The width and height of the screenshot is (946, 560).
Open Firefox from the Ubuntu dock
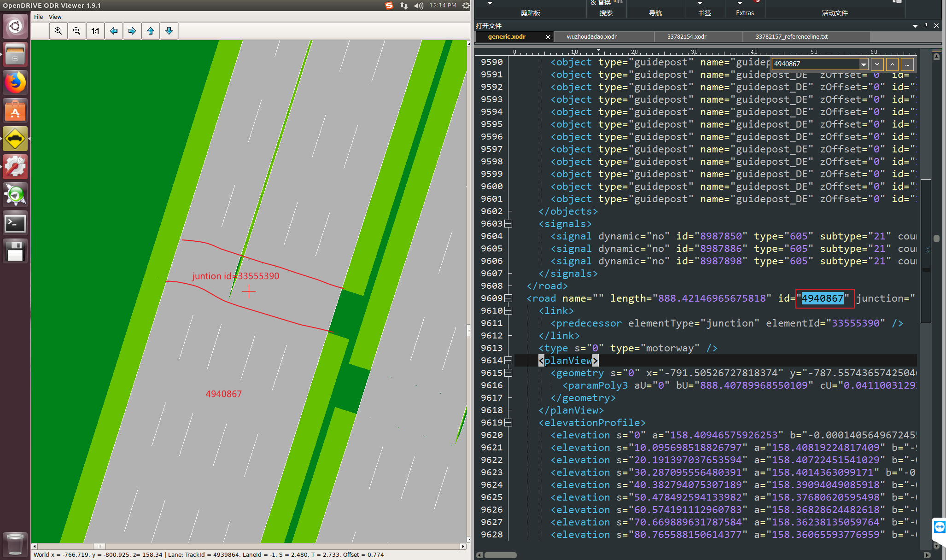[15, 83]
